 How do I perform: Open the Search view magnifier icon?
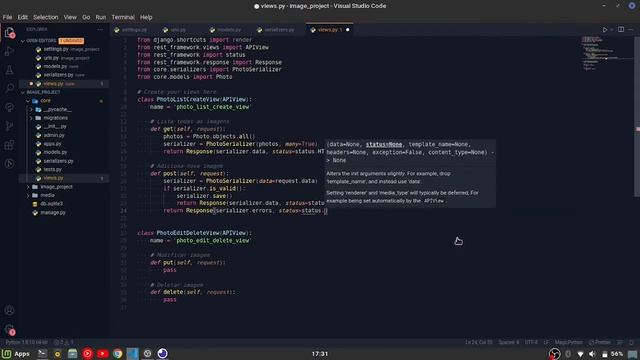pyautogui.click(x=9, y=89)
